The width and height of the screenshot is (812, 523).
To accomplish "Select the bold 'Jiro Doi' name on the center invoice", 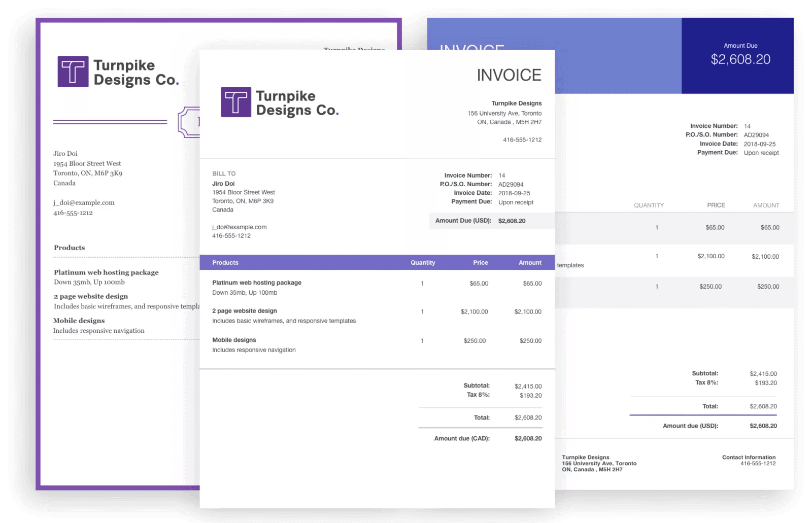I will click(223, 184).
